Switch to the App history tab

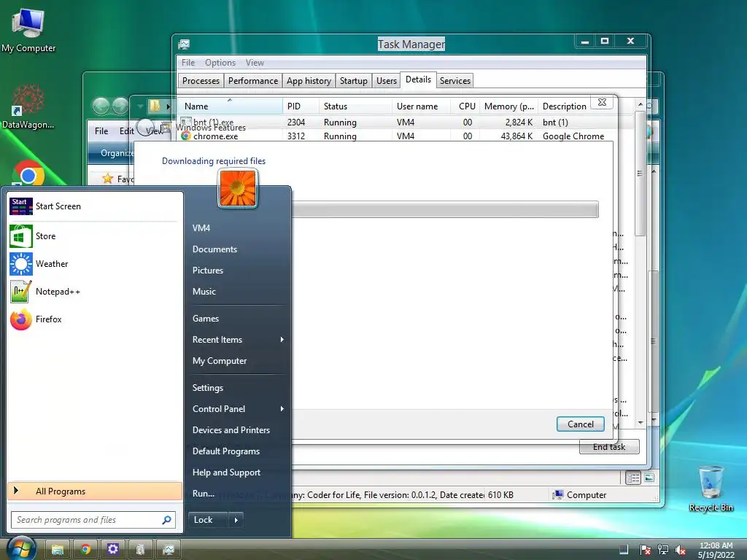[309, 81]
